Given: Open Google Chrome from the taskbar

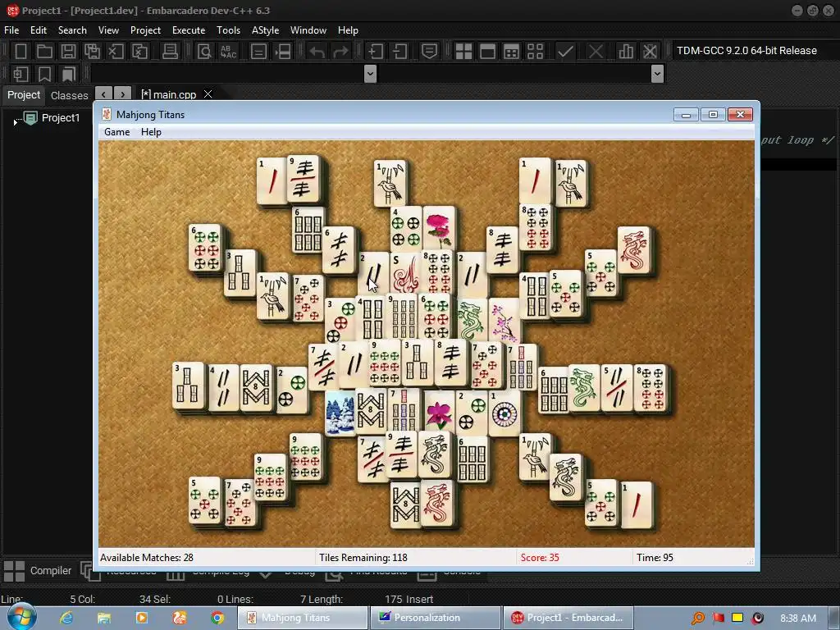Looking at the screenshot, I should click(217, 618).
